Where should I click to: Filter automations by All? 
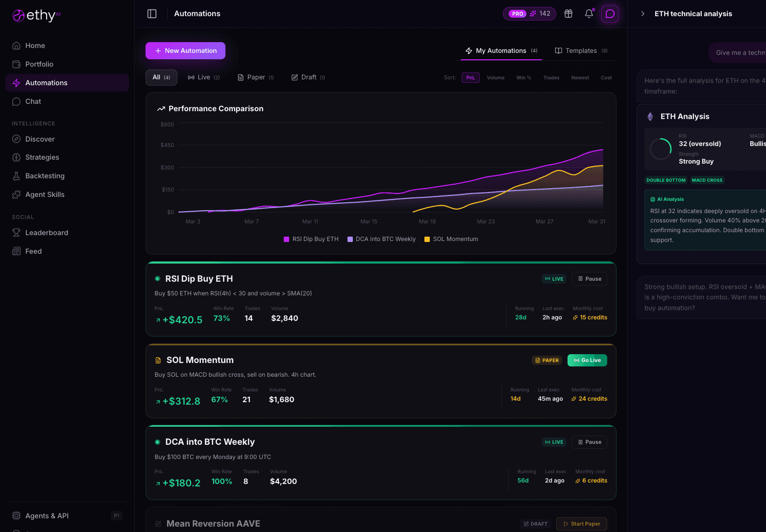161,77
